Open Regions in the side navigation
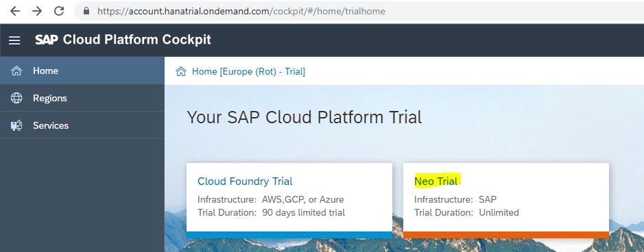 click(x=82, y=98)
